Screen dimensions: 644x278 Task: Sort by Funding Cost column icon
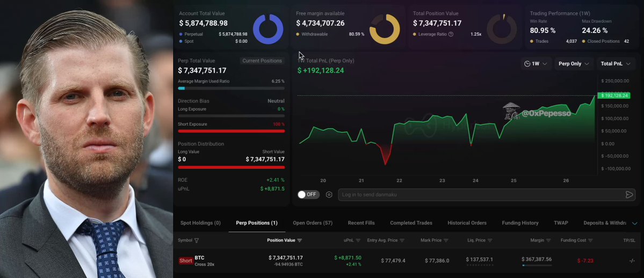point(591,240)
